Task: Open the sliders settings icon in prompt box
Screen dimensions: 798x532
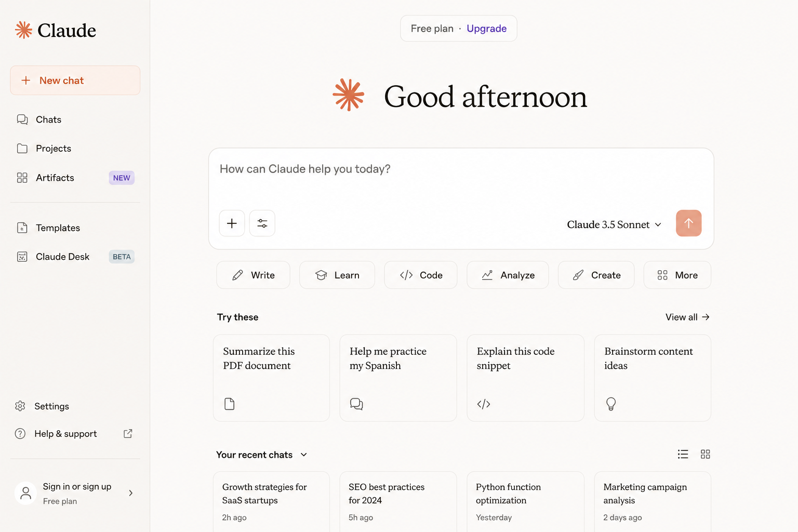Action: [262, 223]
